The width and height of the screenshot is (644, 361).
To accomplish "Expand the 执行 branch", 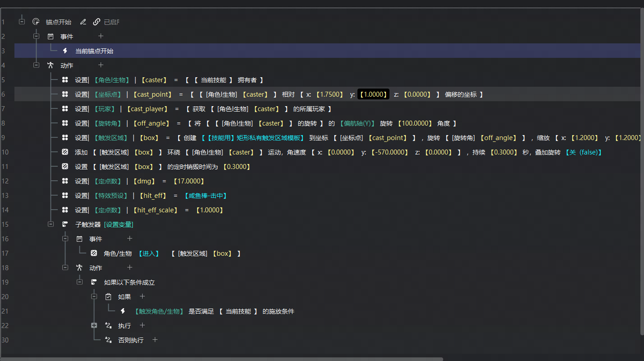I will tap(94, 325).
